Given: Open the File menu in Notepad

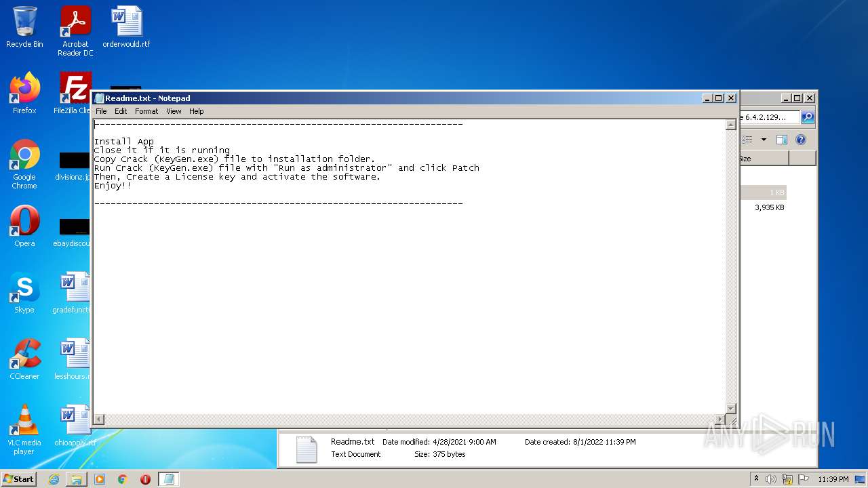Looking at the screenshot, I should coord(101,111).
